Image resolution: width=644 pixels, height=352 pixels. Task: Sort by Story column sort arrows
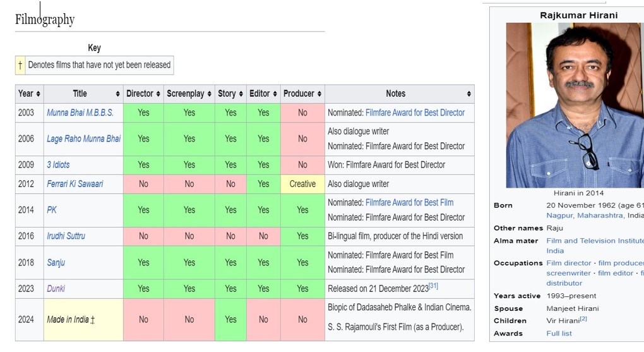click(241, 94)
